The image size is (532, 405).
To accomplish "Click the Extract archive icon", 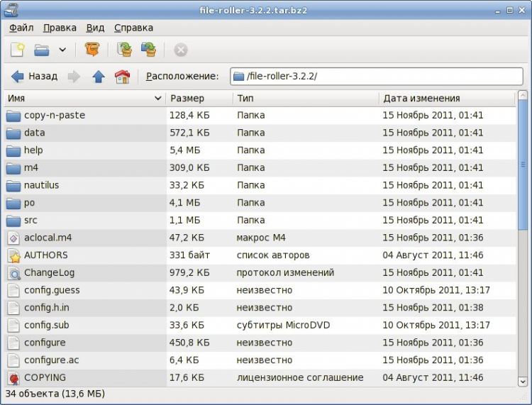I will [92, 50].
